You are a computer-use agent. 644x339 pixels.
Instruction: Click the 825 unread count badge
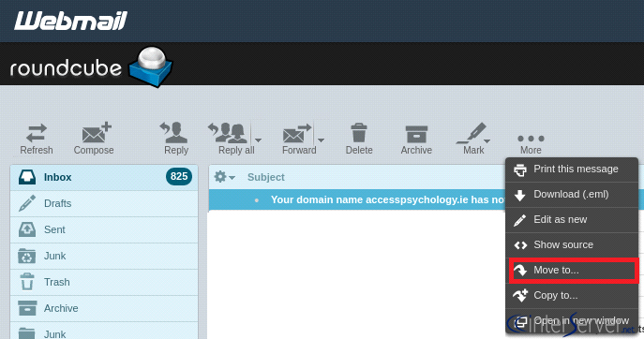tap(179, 176)
